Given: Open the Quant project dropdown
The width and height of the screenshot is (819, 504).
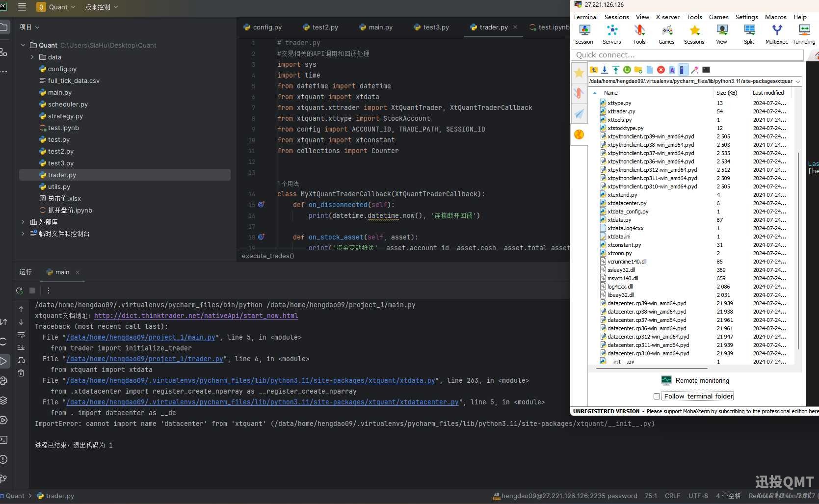Looking at the screenshot, I should [x=56, y=7].
